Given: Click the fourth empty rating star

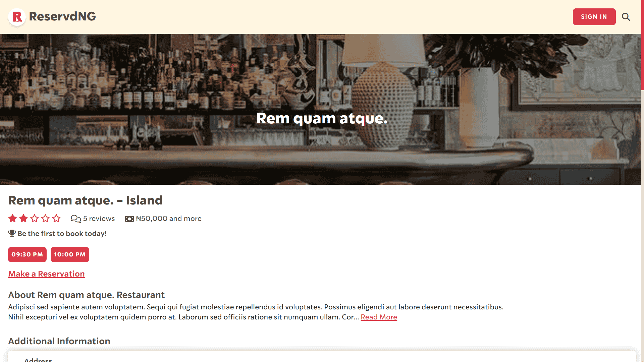Looking at the screenshot, I should (45, 219).
